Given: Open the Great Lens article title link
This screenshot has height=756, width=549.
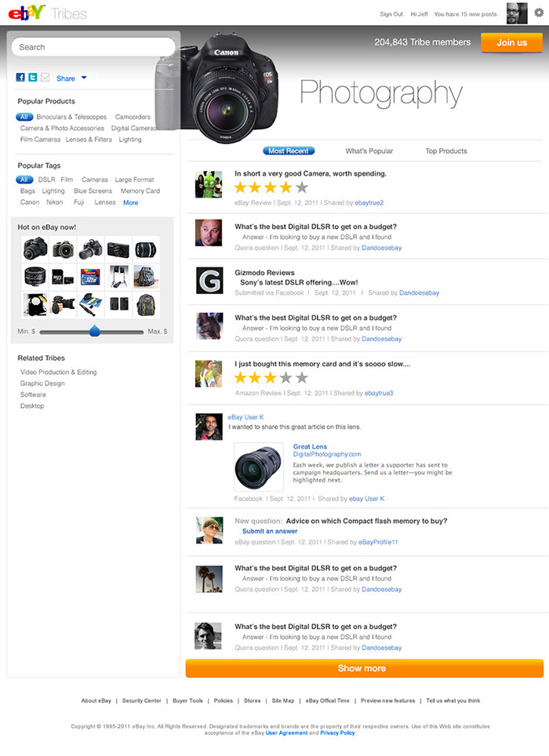Looking at the screenshot, I should tap(310, 446).
